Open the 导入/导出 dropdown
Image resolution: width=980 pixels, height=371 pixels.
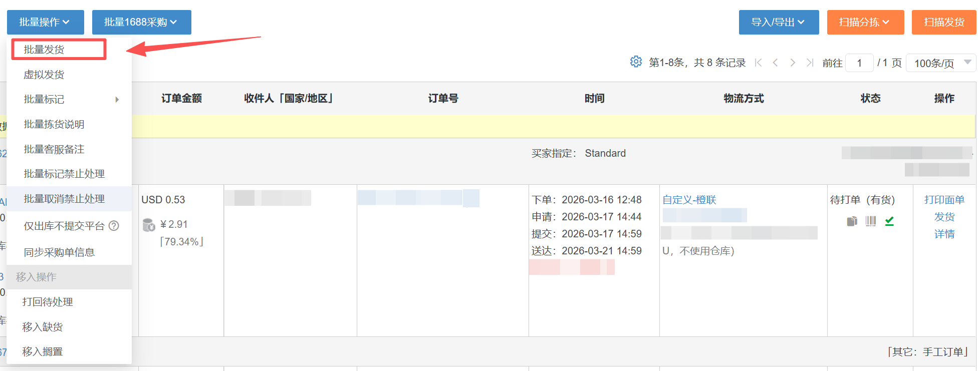[x=779, y=22]
